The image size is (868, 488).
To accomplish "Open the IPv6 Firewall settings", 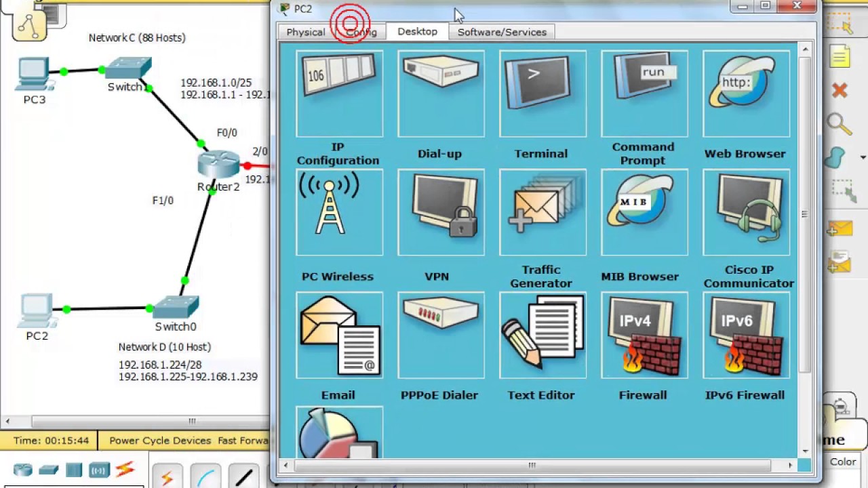I will coord(746,335).
